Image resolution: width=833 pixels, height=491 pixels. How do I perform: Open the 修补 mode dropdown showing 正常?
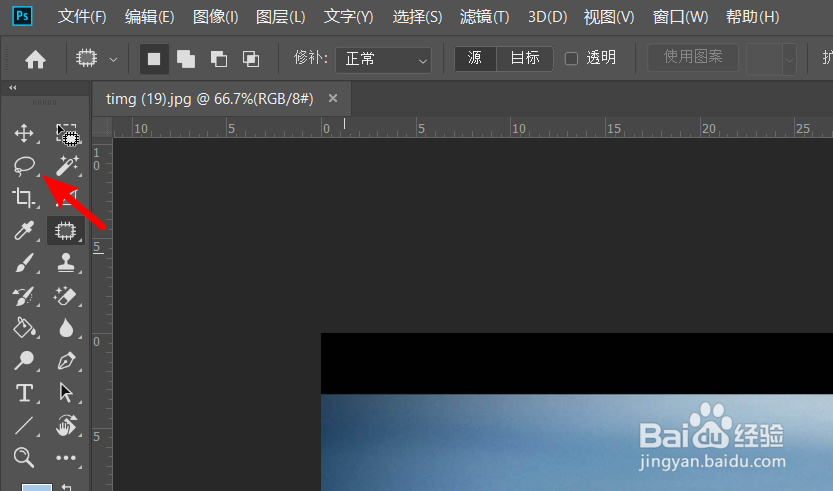(x=384, y=60)
